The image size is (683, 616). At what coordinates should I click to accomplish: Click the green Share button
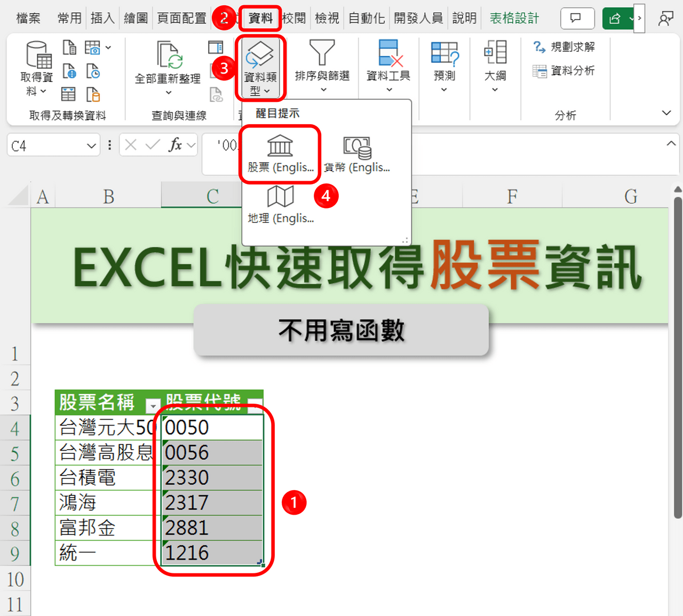(615, 19)
